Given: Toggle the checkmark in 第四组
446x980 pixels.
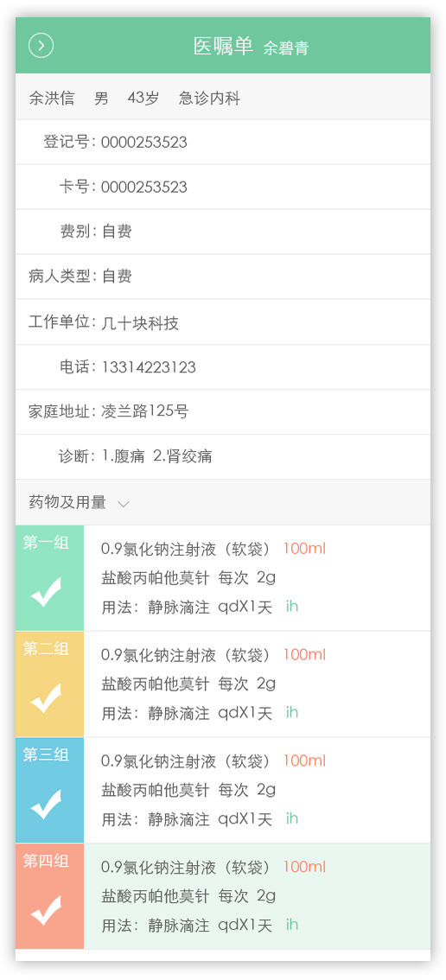Looking at the screenshot, I should [x=47, y=911].
